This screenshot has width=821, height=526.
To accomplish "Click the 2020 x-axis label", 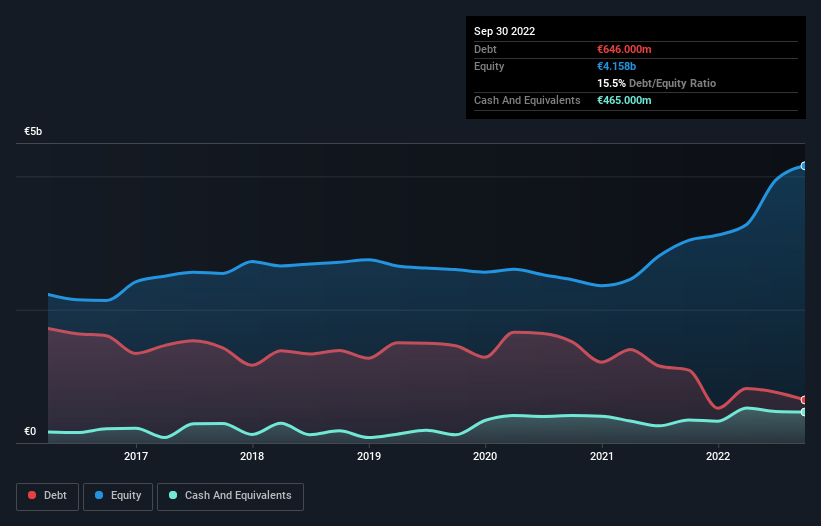I will 485,456.
